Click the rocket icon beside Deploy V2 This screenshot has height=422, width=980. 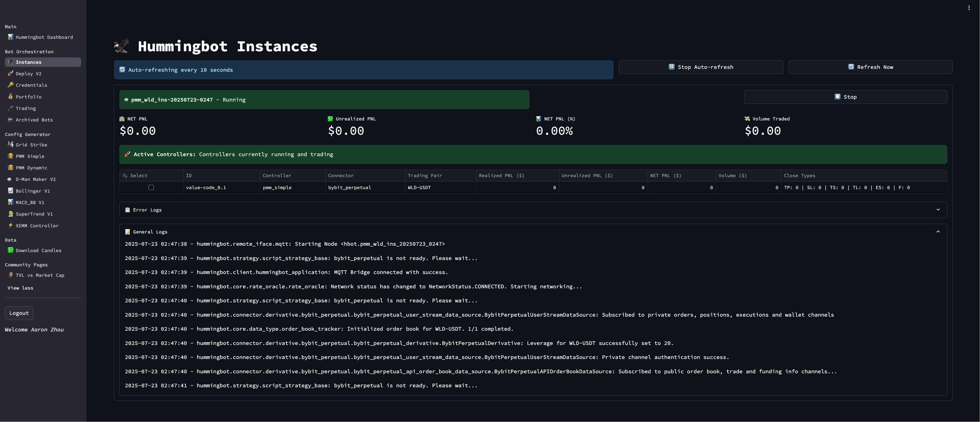(x=11, y=73)
